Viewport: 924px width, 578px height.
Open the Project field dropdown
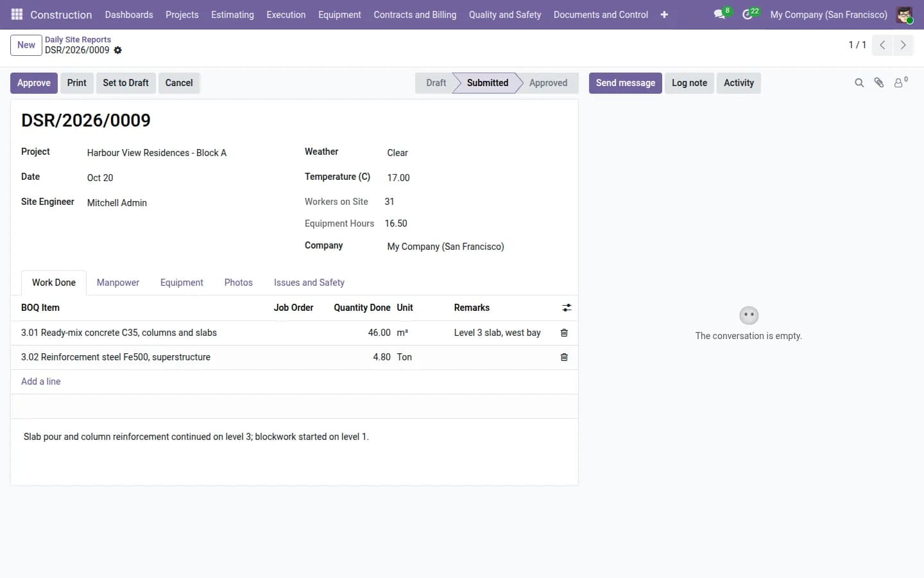[186, 153]
